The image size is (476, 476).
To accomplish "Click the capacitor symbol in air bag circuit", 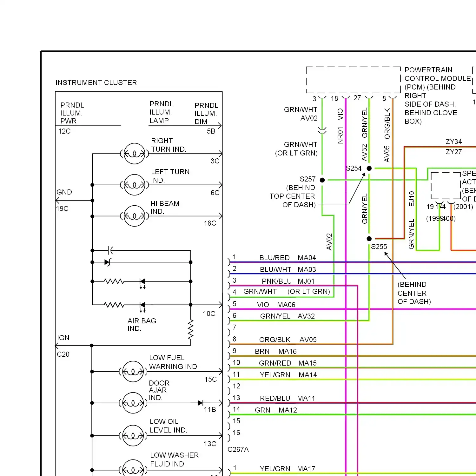I will [x=110, y=250].
